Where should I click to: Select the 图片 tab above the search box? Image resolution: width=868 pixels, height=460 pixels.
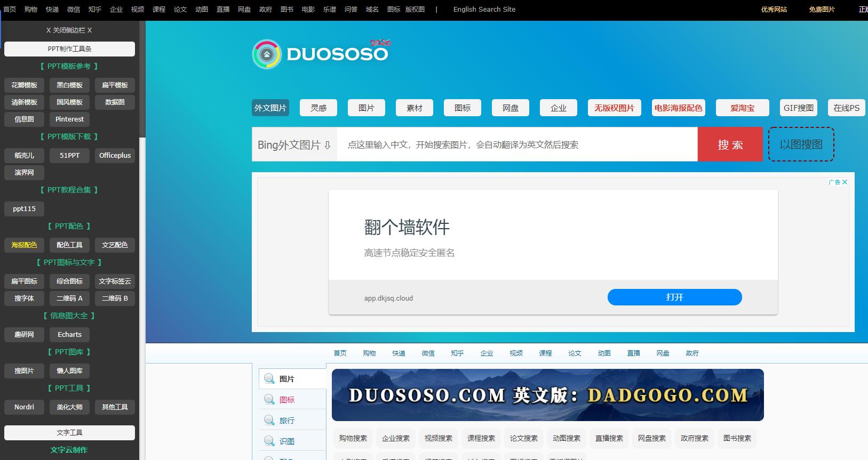click(x=367, y=108)
